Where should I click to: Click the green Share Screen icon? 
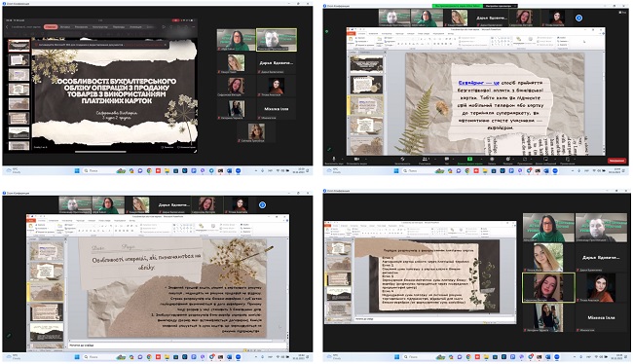(470, 160)
